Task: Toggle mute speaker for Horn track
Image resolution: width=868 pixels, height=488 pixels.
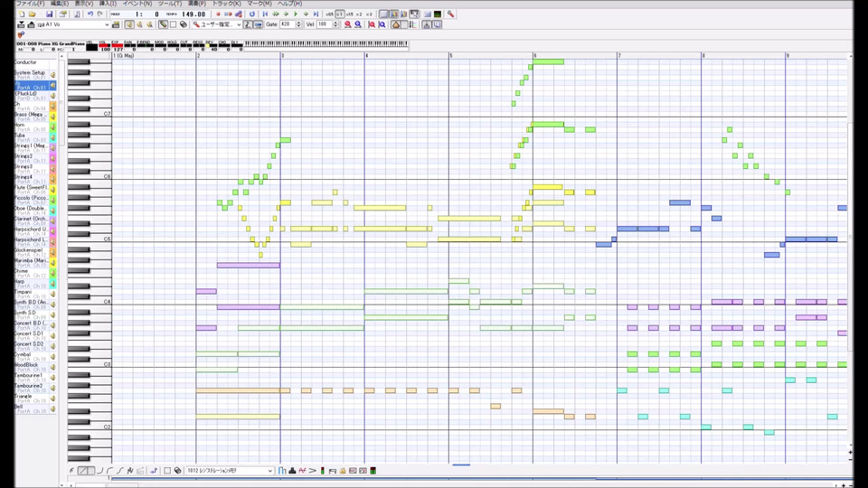Action: [x=52, y=127]
